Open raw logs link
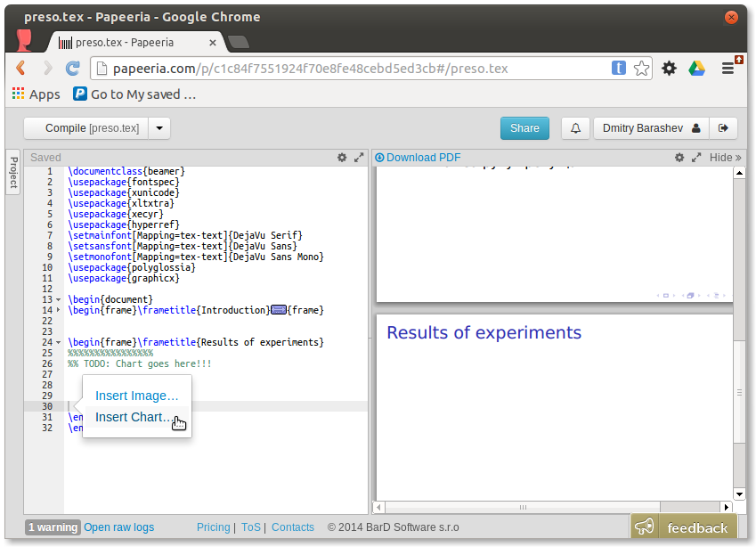This screenshot has height=547, width=756. click(x=119, y=527)
